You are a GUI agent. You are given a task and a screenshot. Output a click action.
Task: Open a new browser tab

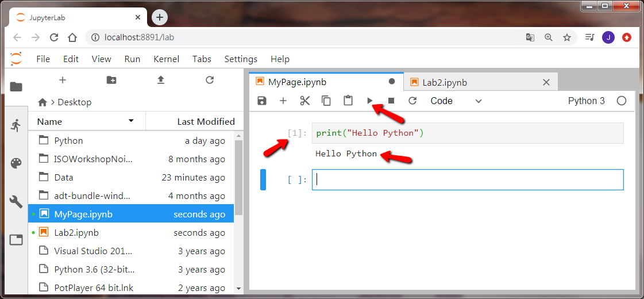click(160, 17)
